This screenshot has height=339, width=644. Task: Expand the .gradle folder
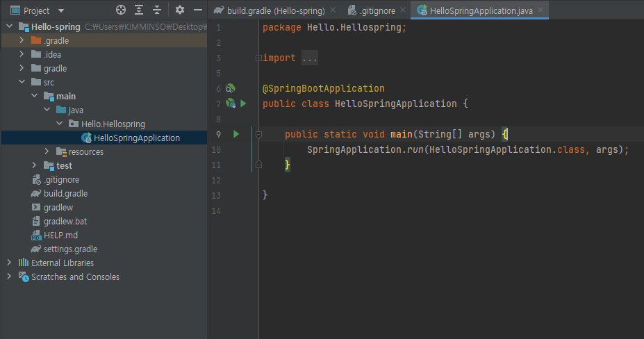point(22,40)
